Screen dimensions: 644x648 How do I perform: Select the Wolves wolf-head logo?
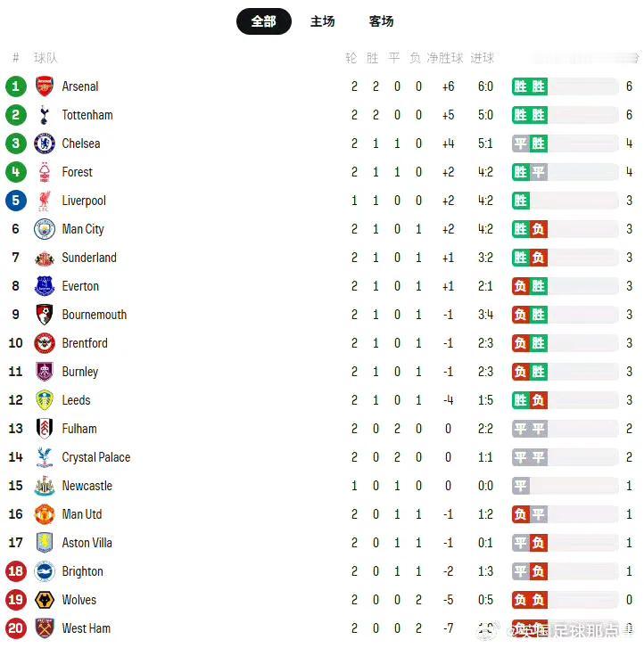[x=45, y=600]
